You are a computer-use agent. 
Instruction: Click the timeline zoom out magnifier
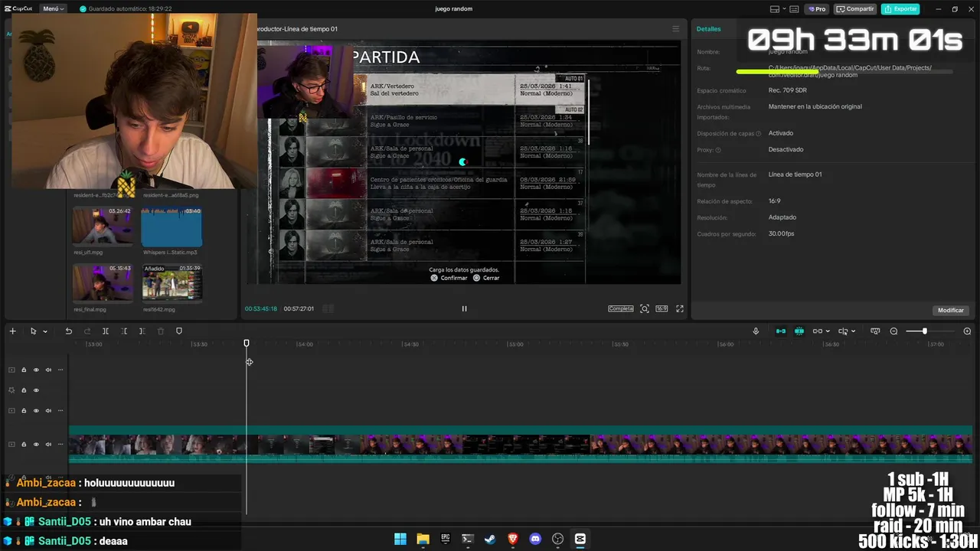click(893, 331)
